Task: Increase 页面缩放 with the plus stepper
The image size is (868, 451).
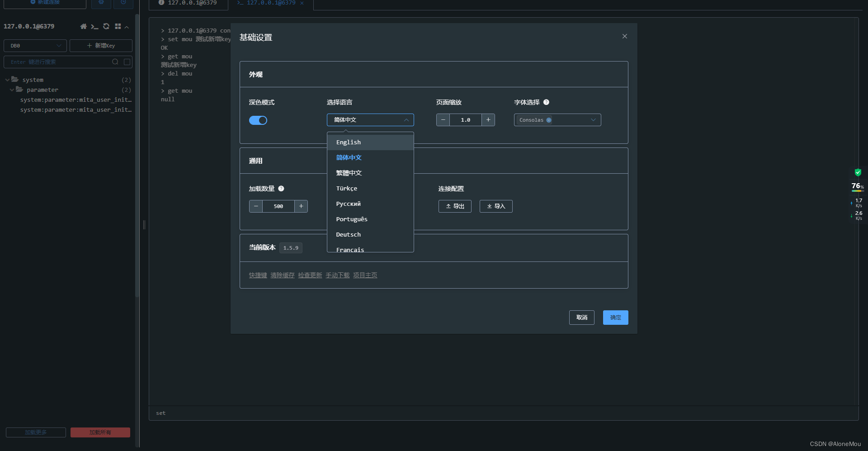Action: pyautogui.click(x=488, y=120)
